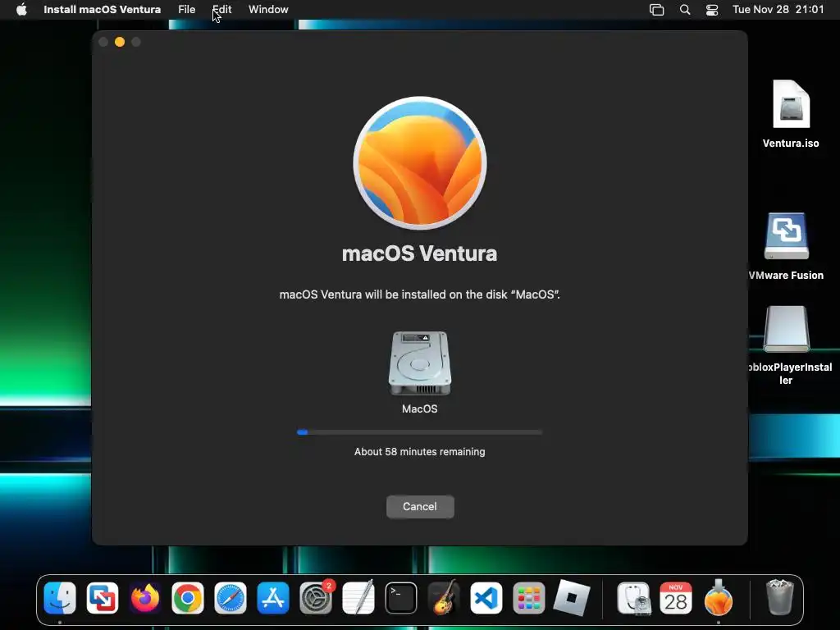Open System Settings from the dock
The height and width of the screenshot is (630, 840).
coord(316,598)
